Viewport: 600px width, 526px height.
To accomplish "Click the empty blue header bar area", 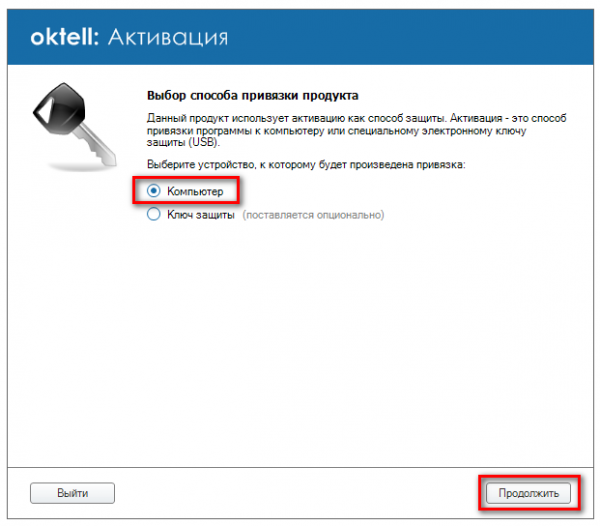I will 420,38.
